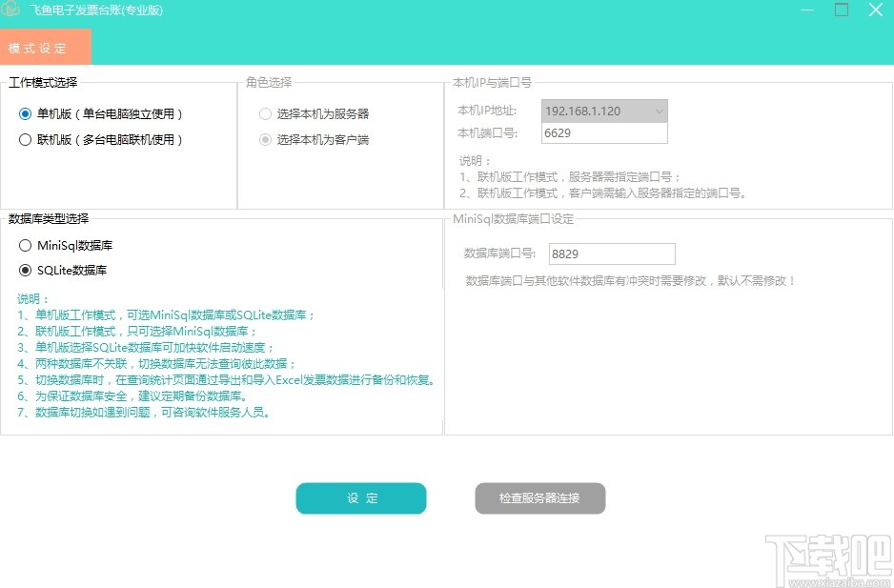This screenshot has width=894, height=588.
Task: Select 联网版 multi-computer networked mode
Action: coord(27,138)
